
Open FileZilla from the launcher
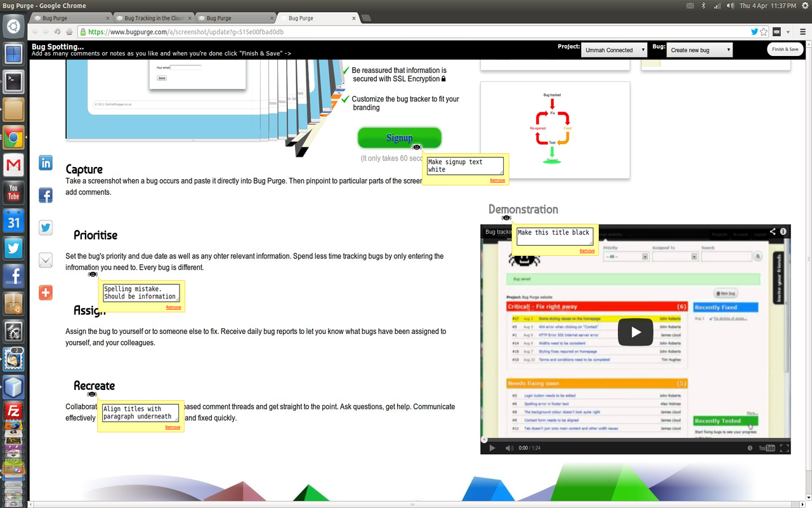[x=14, y=411]
